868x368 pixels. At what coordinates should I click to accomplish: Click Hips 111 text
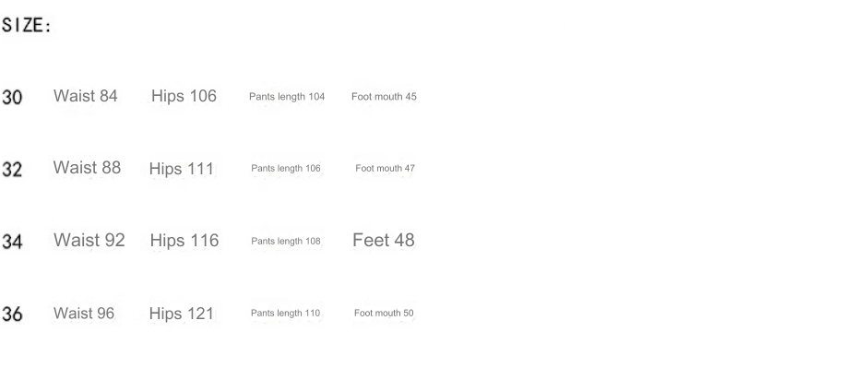[182, 169]
